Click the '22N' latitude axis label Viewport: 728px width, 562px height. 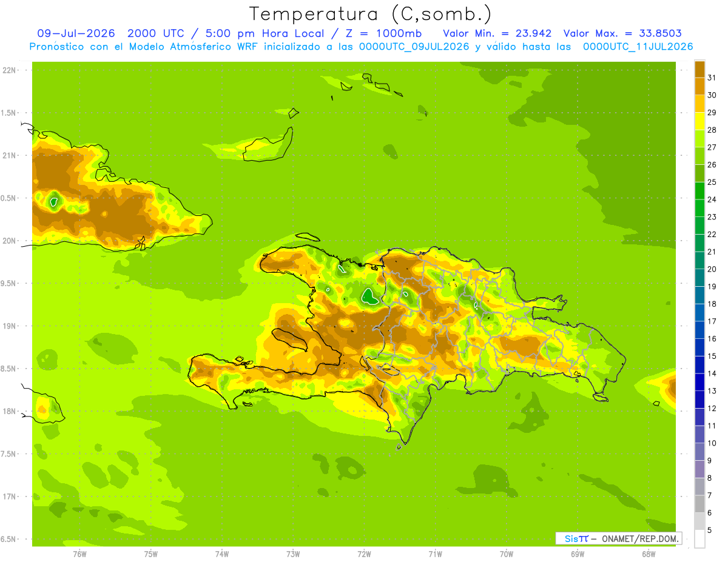[8, 70]
